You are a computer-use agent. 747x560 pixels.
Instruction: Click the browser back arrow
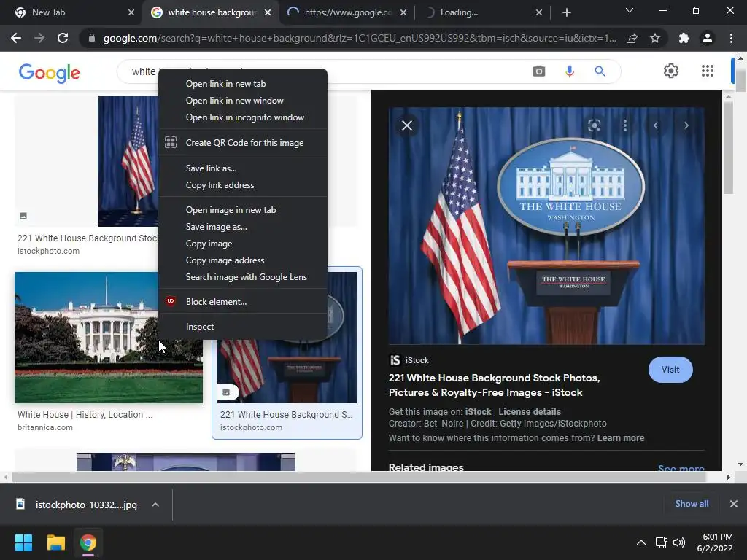coord(16,38)
